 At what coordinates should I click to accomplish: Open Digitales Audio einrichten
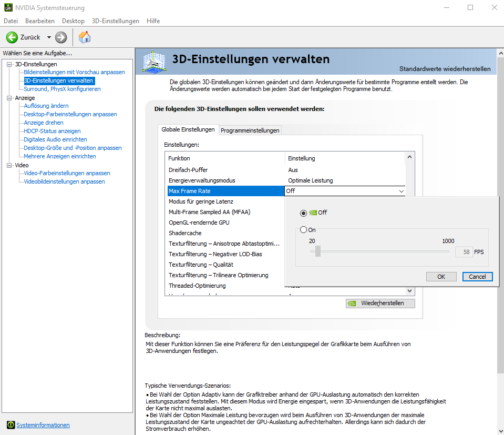55,139
